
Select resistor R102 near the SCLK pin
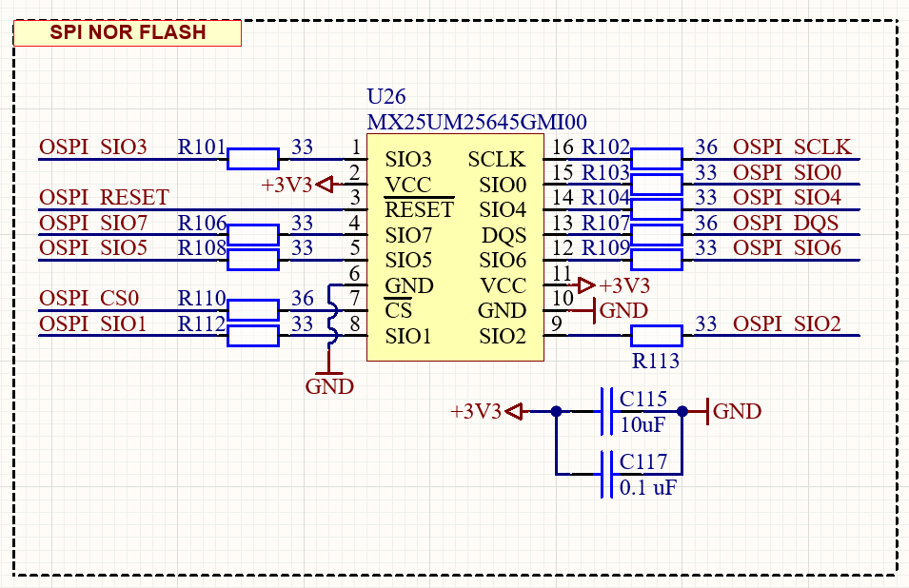tap(655, 157)
